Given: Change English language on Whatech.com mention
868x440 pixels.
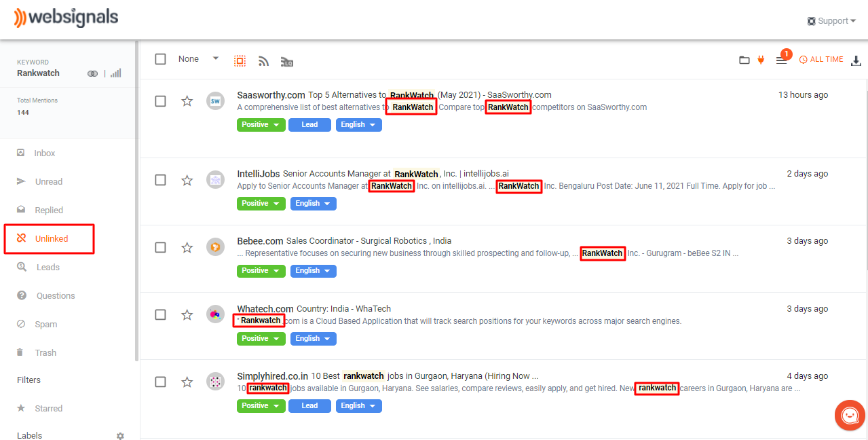Looking at the screenshot, I should [x=314, y=339].
